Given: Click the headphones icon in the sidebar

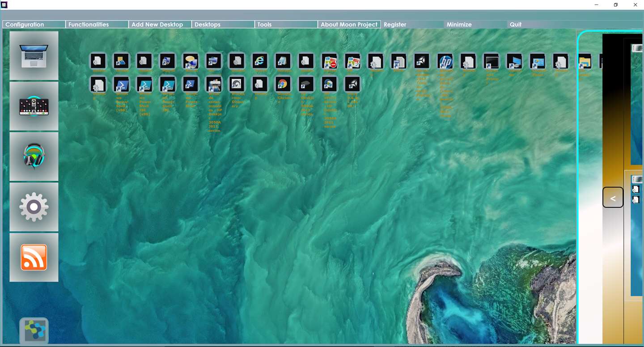Looking at the screenshot, I should coord(34,157).
